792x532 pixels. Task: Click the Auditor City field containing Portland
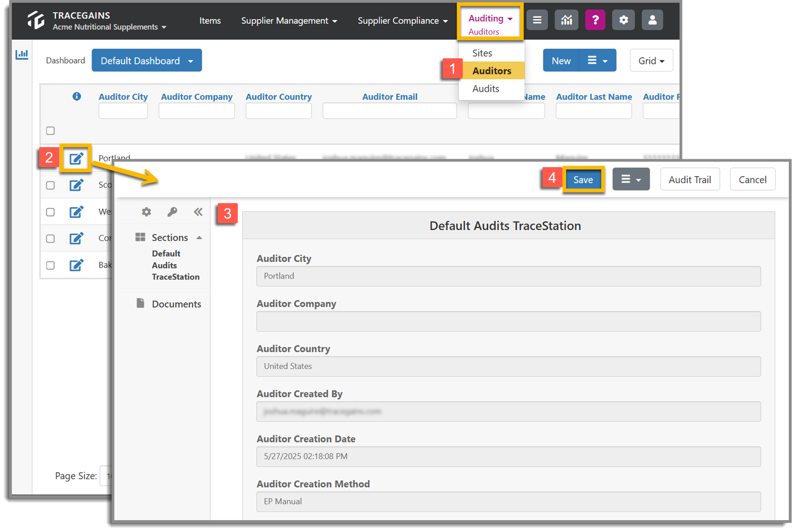pos(508,276)
